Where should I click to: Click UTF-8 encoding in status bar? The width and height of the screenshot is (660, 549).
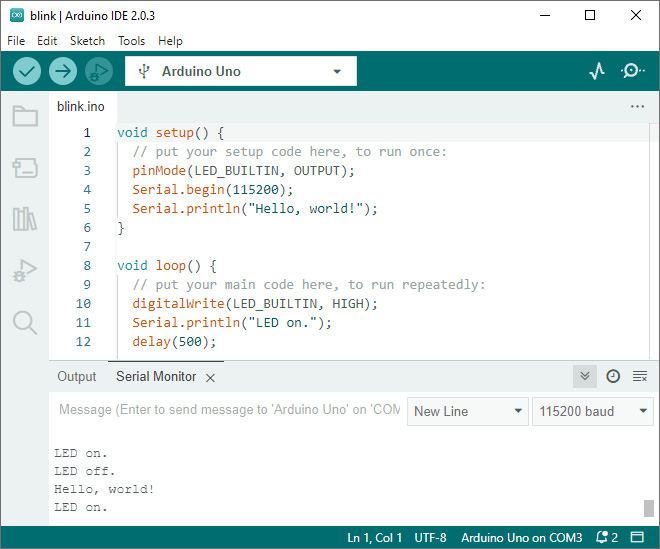[x=430, y=538]
